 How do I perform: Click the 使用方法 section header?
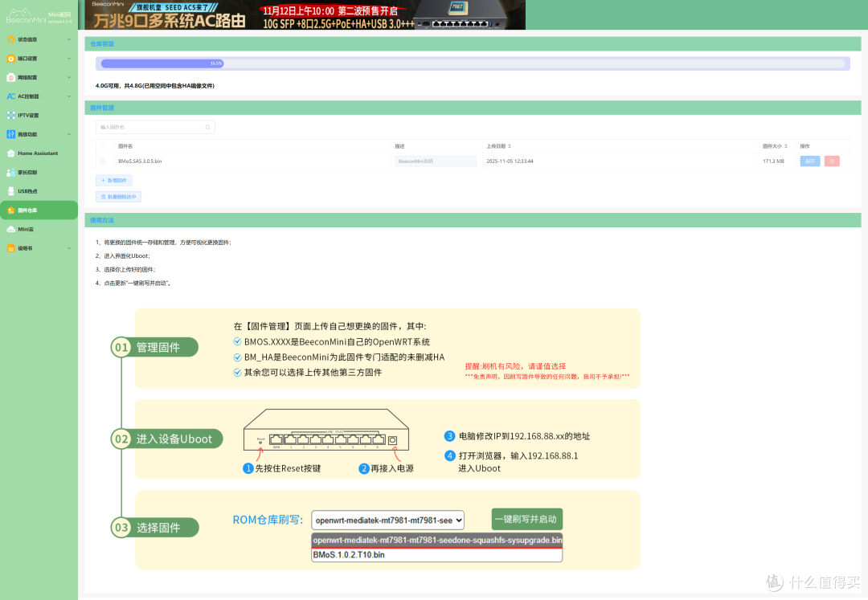(x=102, y=220)
